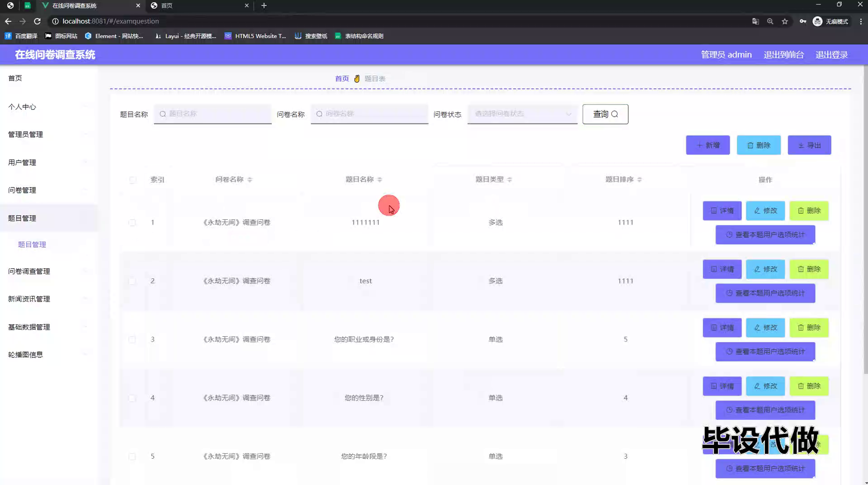Viewport: 868px width, 485px height.
Task: Expand the 基础数据管理 sidebar menu
Action: coord(48,327)
